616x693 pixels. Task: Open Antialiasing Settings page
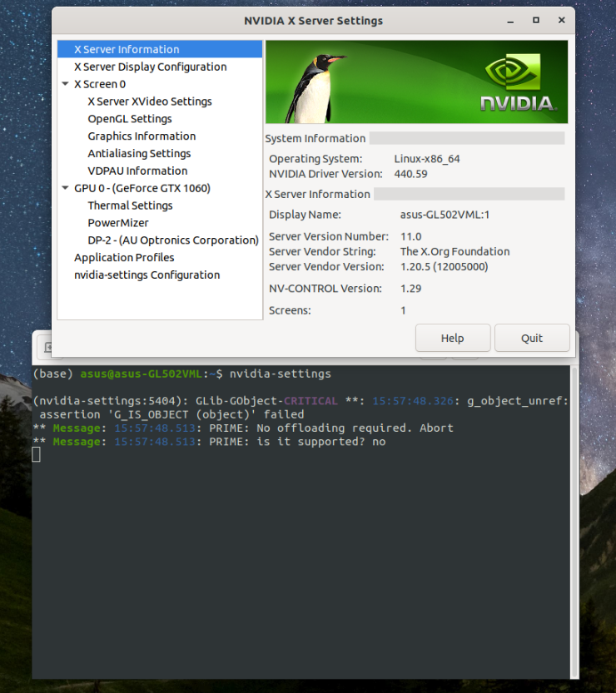139,153
